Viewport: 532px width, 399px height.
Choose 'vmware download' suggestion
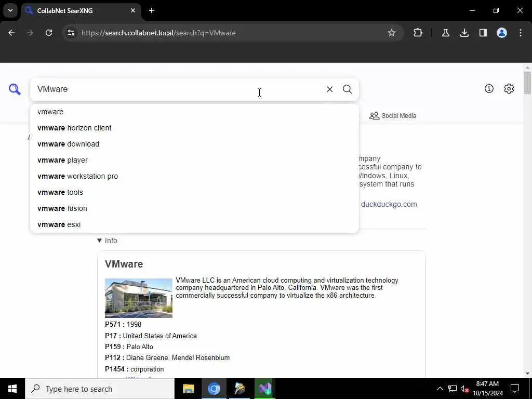(x=194, y=144)
